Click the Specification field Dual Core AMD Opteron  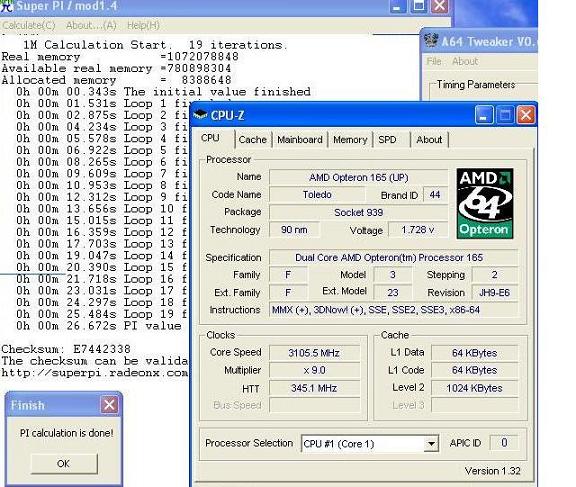coord(393,257)
